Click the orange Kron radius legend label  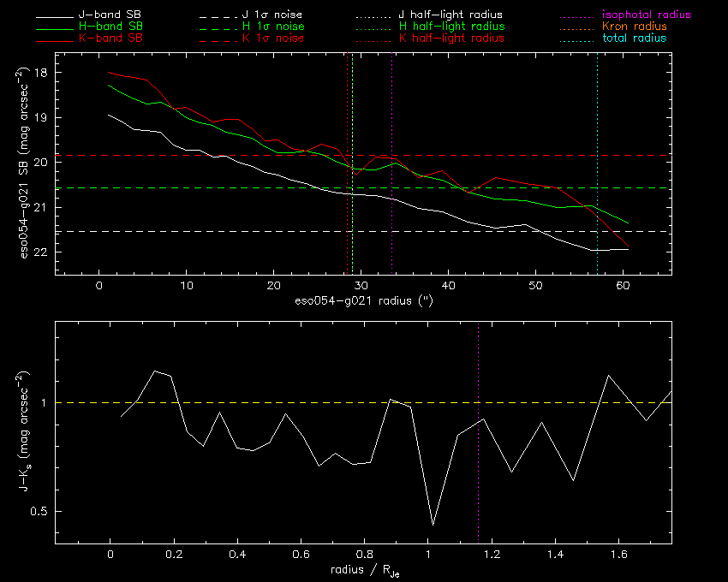(x=635, y=27)
